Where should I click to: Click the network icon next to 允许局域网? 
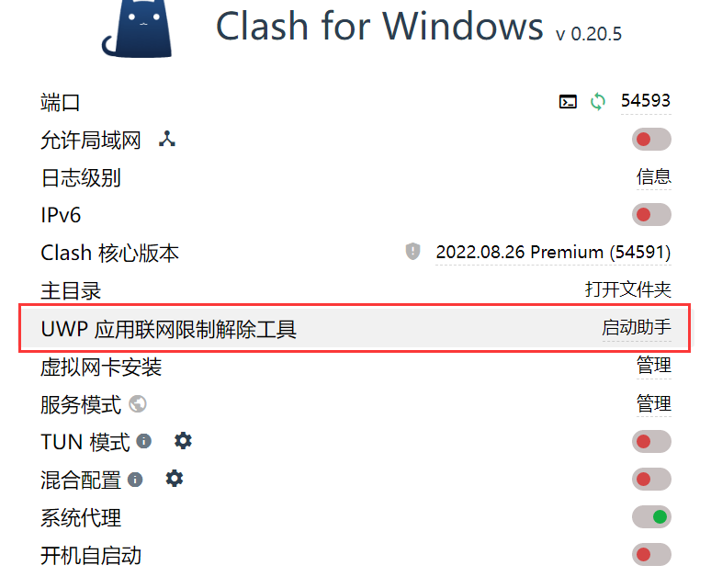click(167, 139)
